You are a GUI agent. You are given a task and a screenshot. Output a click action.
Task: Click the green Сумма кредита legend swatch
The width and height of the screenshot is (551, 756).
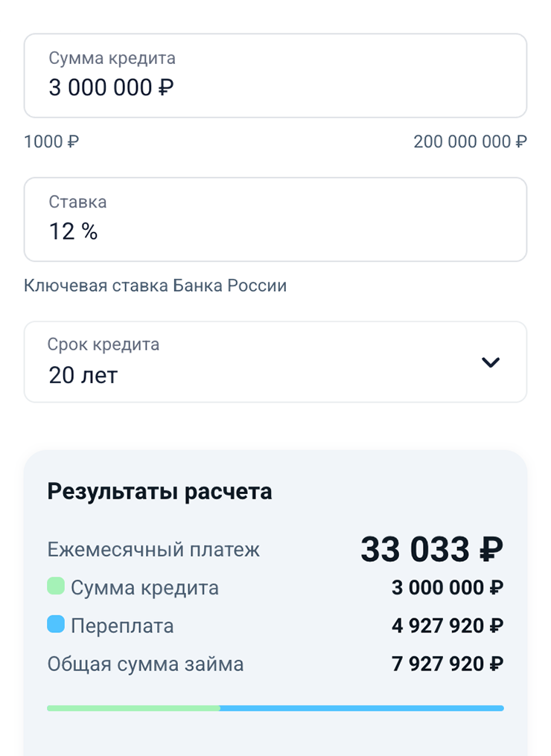[56, 587]
